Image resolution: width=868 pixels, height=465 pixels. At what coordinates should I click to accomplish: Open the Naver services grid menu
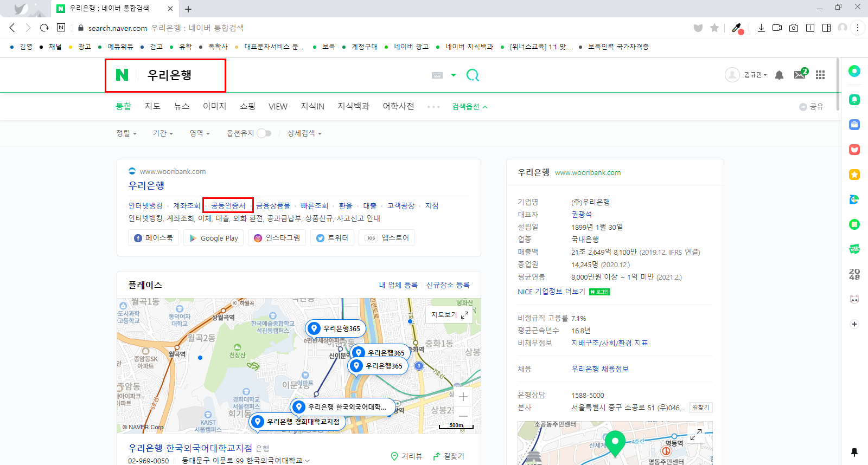[820, 75]
